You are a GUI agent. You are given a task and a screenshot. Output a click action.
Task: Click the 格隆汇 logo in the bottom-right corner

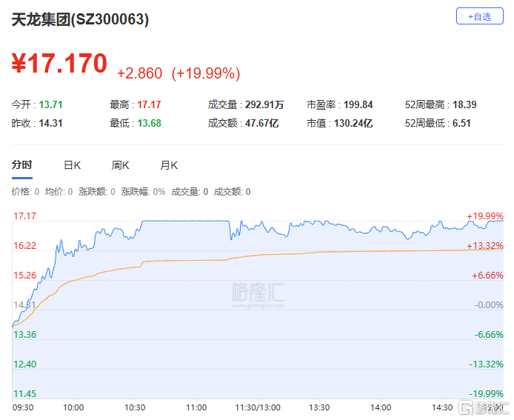pos(482,408)
